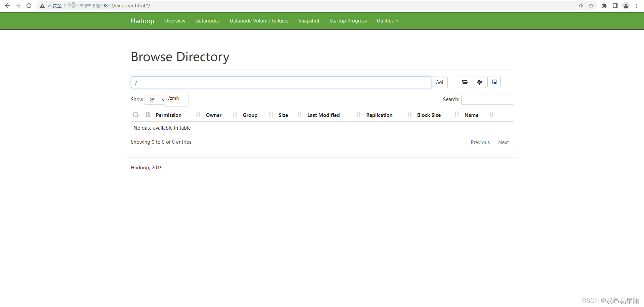644x307 pixels.
Task: Open the browser side panel icon
Action: coord(615,6)
